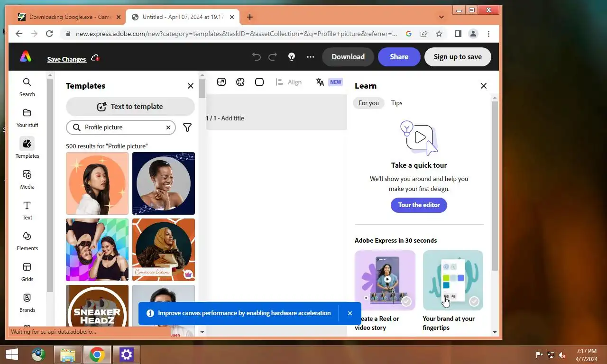Close the Learn panel
This screenshot has width=607, height=364.
(x=484, y=86)
